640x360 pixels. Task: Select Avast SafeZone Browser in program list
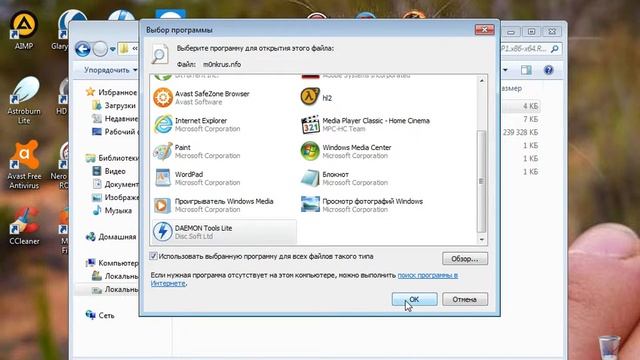click(x=224, y=98)
